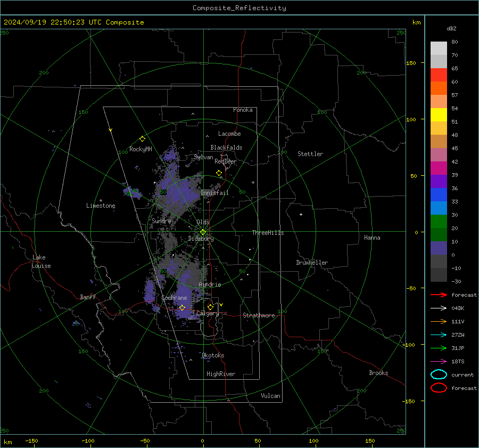
Task: Click the red forecast oval legend icon
Action: 439,388
